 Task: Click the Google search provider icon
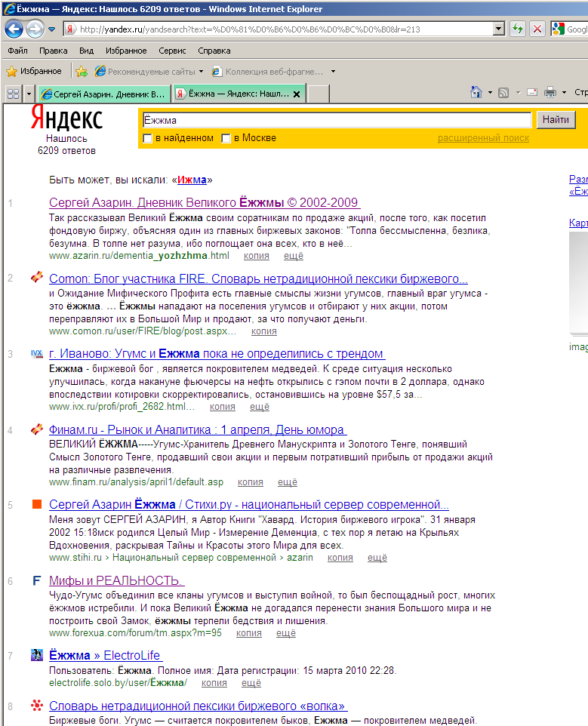(x=559, y=29)
